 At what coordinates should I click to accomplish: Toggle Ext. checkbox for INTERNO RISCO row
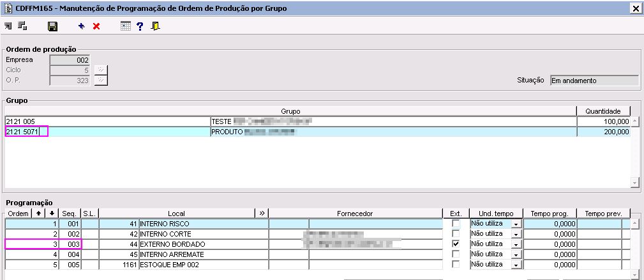456,224
